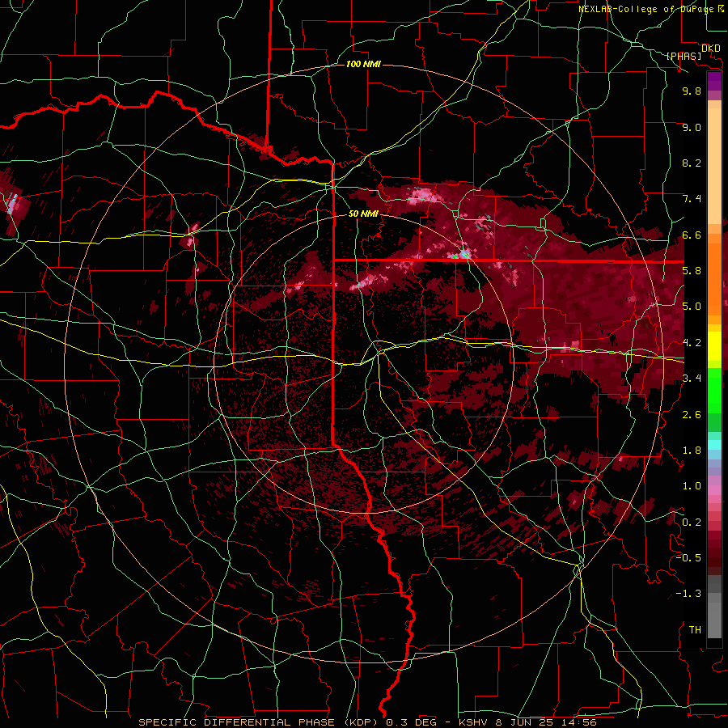The width and height of the screenshot is (728, 728).
Task: Click the yellow swatch in the color bar
Action: [x=714, y=346]
